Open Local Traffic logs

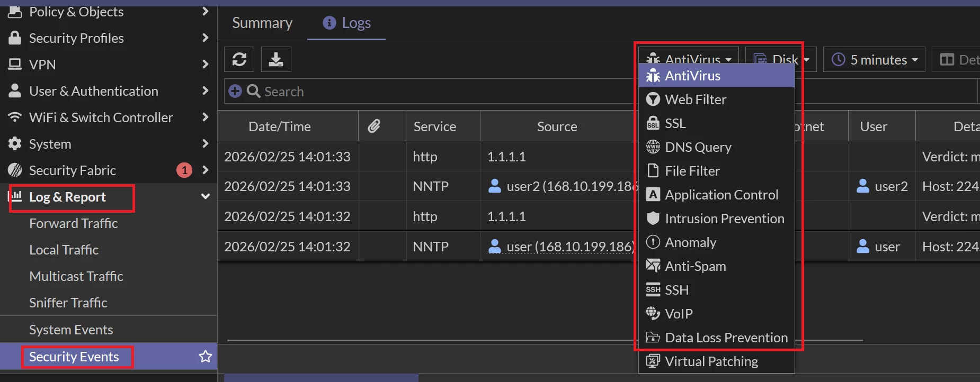pyautogui.click(x=64, y=250)
